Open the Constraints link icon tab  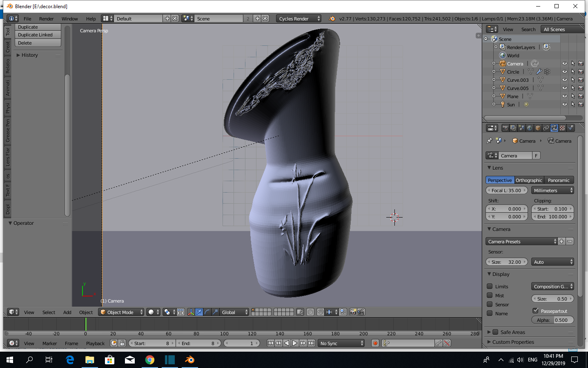tap(546, 128)
